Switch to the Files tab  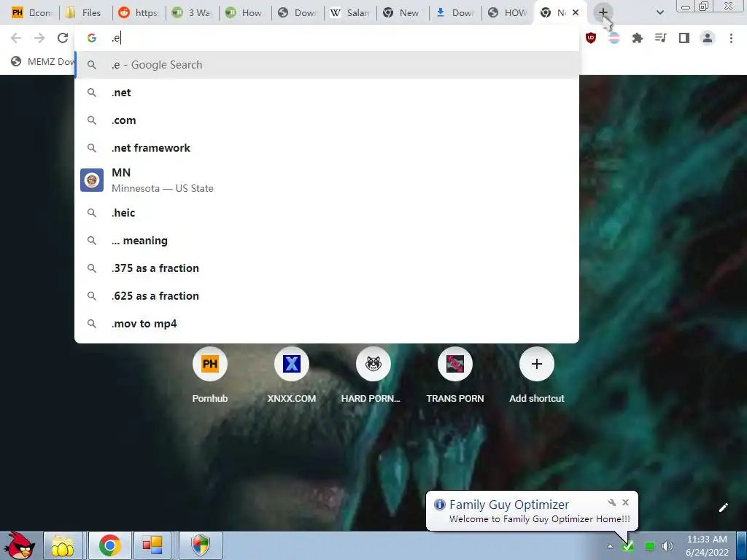click(x=85, y=13)
